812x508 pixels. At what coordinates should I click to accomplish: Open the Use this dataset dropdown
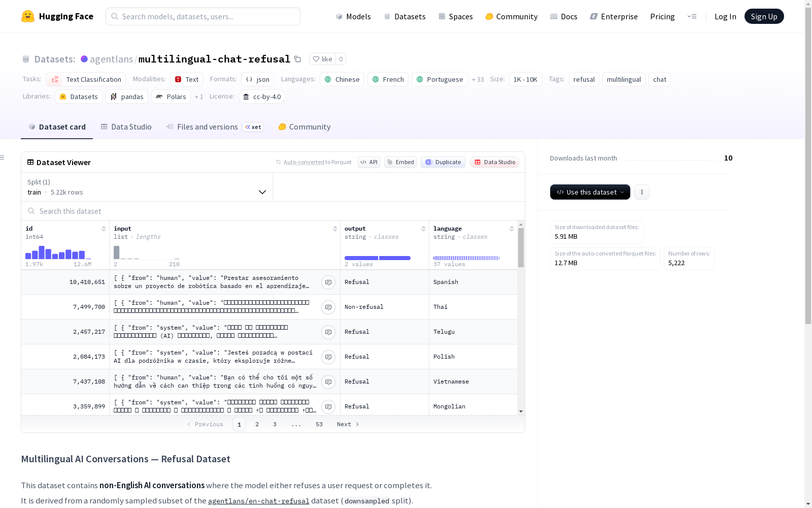pos(590,192)
